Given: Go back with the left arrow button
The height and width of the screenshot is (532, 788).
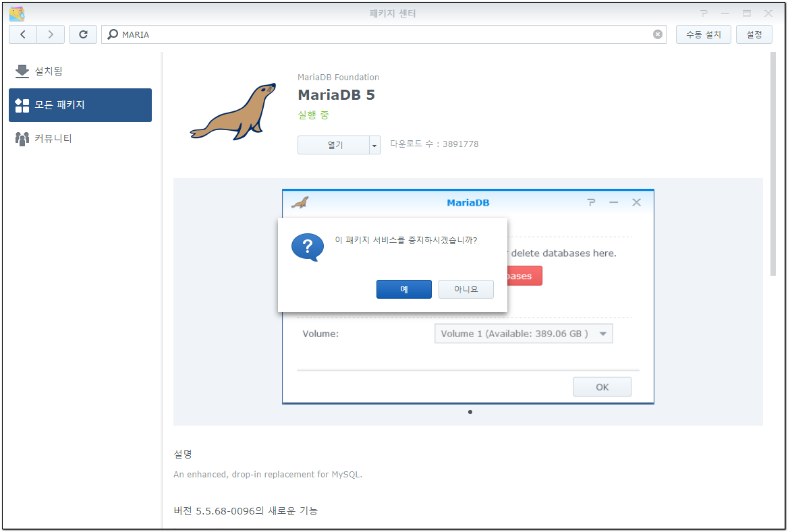Looking at the screenshot, I should pyautogui.click(x=23, y=34).
